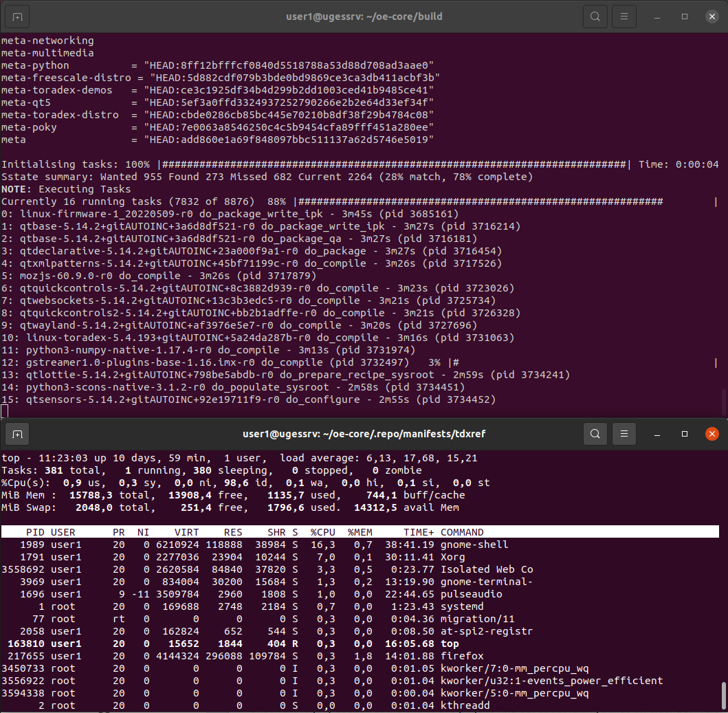The height and width of the screenshot is (713, 728).
Task: Click the build terminal cursor block
Action: [5, 411]
